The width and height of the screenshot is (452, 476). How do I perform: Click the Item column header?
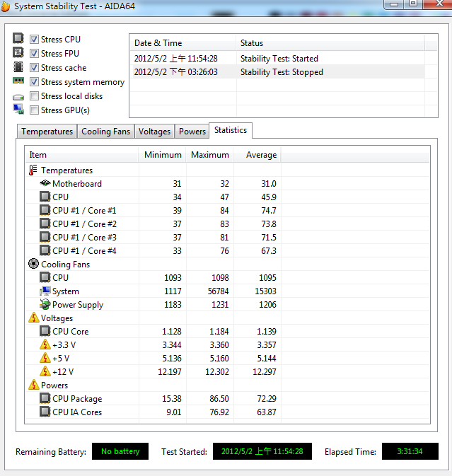[x=81, y=155]
